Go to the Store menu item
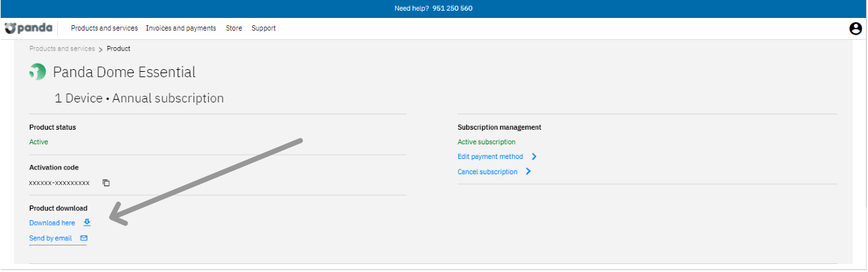 234,29
